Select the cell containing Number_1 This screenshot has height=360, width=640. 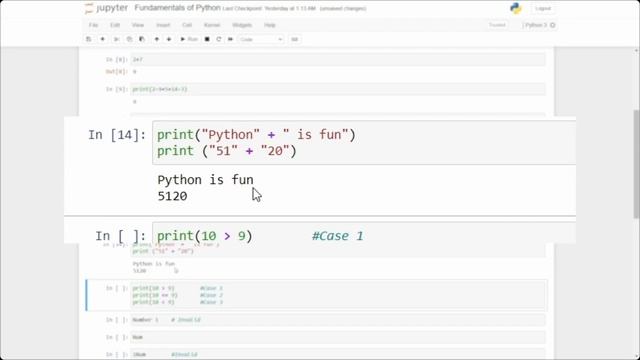click(x=338, y=320)
